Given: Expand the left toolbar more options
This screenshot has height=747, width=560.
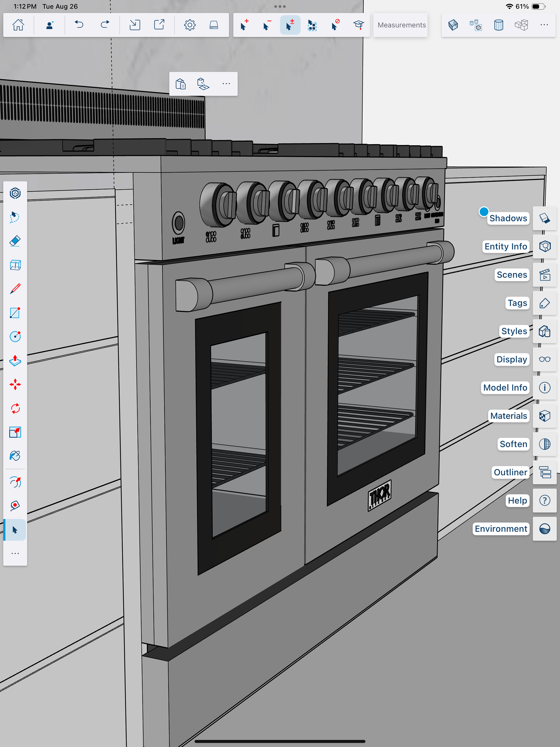Looking at the screenshot, I should pyautogui.click(x=15, y=554).
